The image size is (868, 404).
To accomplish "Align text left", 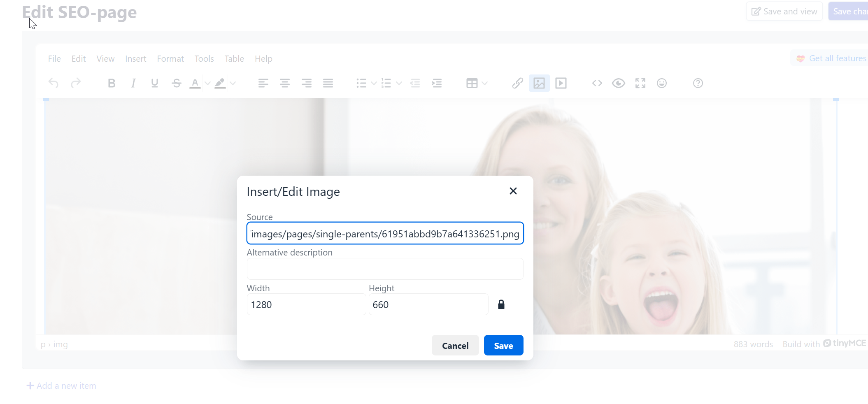I will point(263,83).
